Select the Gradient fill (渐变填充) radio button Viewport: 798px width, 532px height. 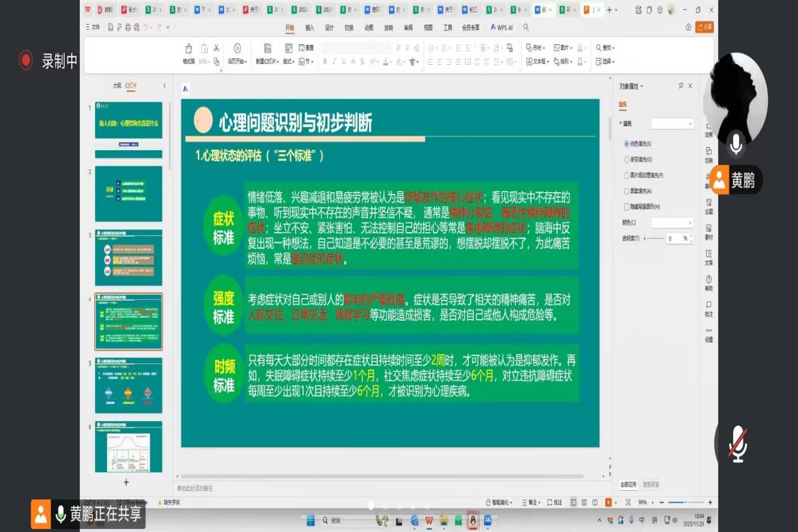coord(627,160)
